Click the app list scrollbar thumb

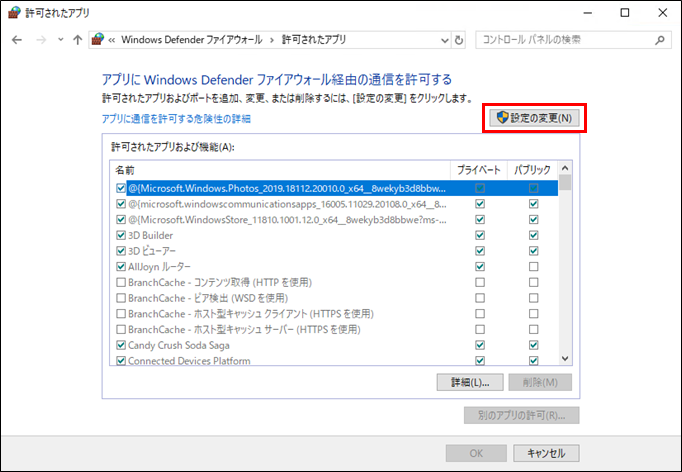pyautogui.click(x=565, y=182)
